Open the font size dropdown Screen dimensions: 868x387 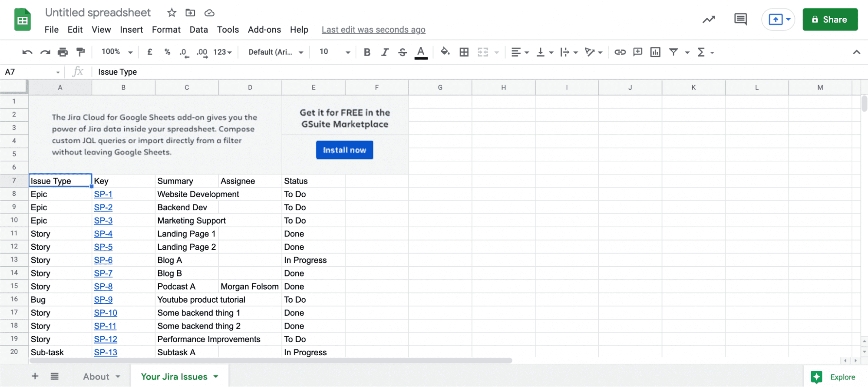pos(335,52)
